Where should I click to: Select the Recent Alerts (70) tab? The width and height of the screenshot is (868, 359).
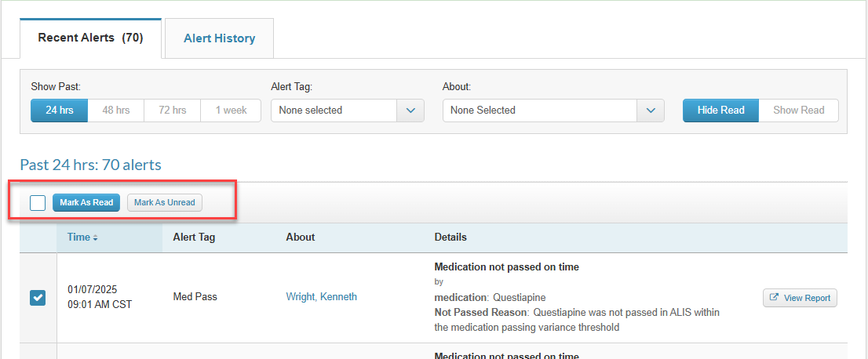90,38
